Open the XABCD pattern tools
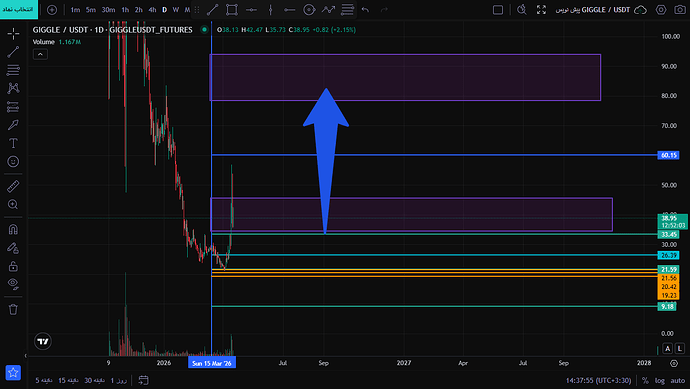The width and height of the screenshot is (690, 389). click(13, 88)
